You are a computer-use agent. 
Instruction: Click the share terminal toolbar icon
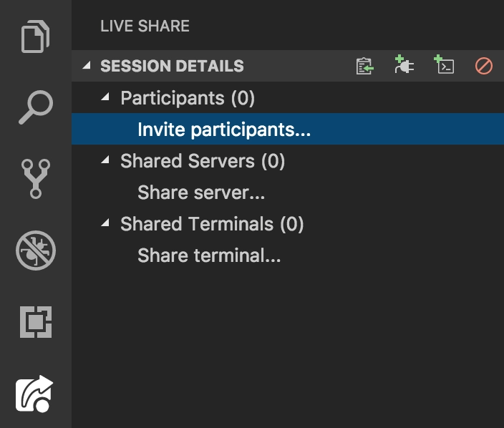[x=444, y=64]
